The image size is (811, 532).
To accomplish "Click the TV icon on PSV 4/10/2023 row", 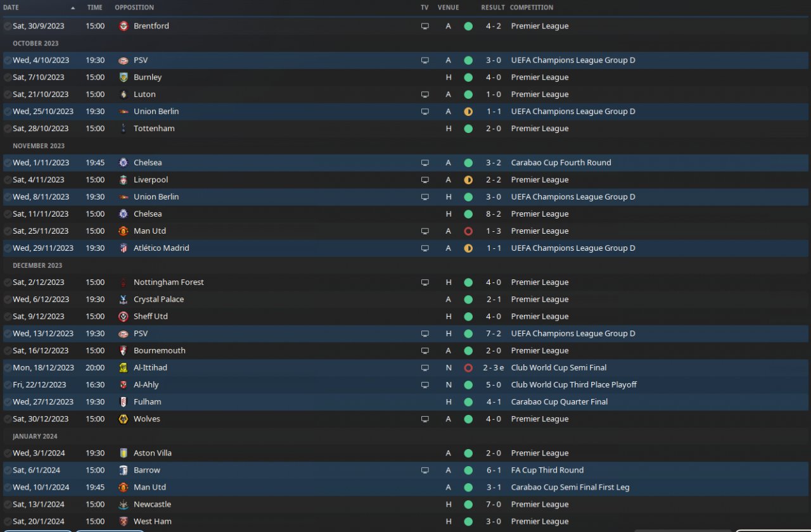I will coord(425,60).
